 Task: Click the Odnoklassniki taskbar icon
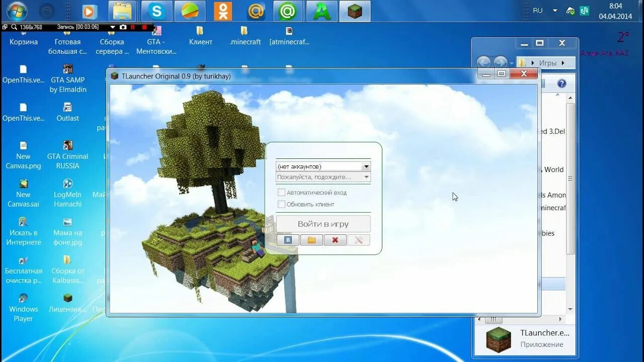coord(223,11)
